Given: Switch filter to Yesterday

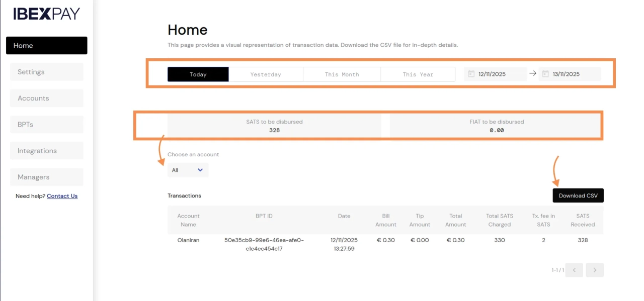Looking at the screenshot, I should (x=266, y=74).
